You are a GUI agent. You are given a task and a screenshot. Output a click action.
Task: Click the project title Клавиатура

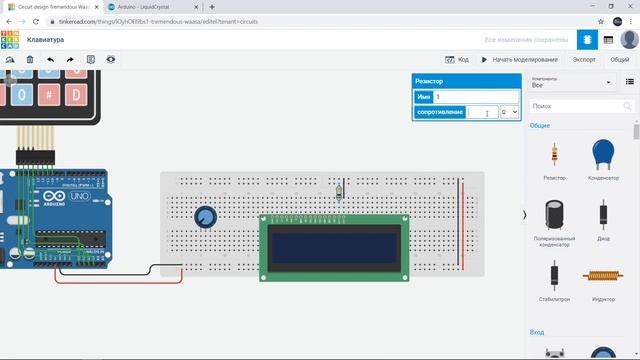coord(45,40)
